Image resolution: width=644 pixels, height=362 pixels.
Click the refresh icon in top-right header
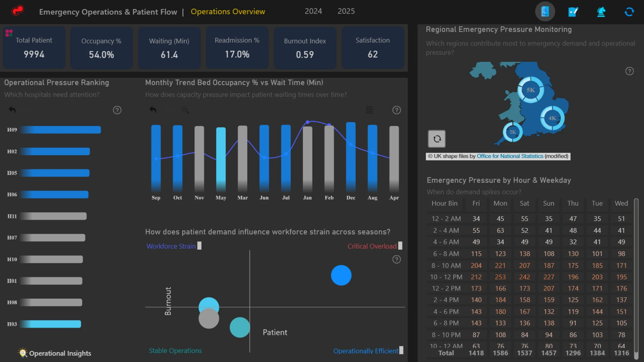point(629,12)
